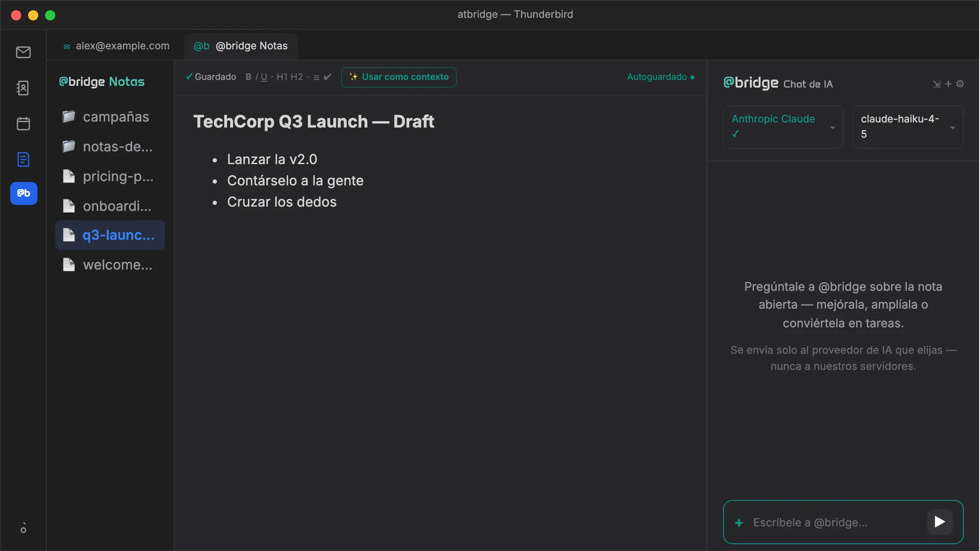Open the Address Book space icon
This screenshot has width=980, height=551.
tap(23, 88)
